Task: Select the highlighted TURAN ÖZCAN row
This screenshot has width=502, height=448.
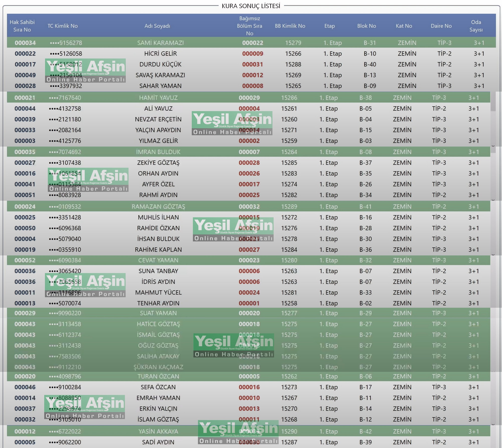Action: pos(248,376)
